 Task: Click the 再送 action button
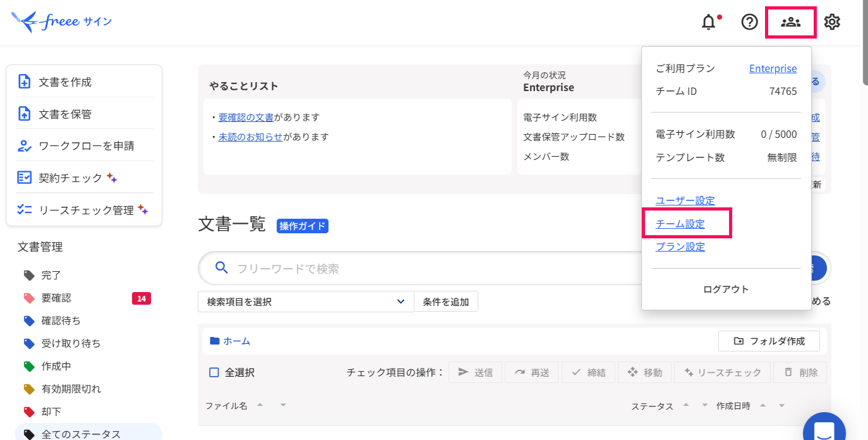pos(532,372)
